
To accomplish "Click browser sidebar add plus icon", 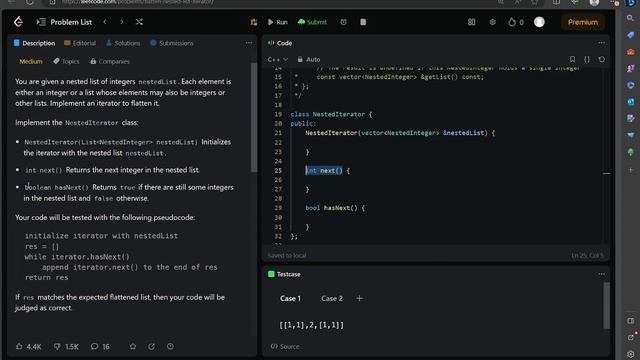I will [x=631, y=170].
